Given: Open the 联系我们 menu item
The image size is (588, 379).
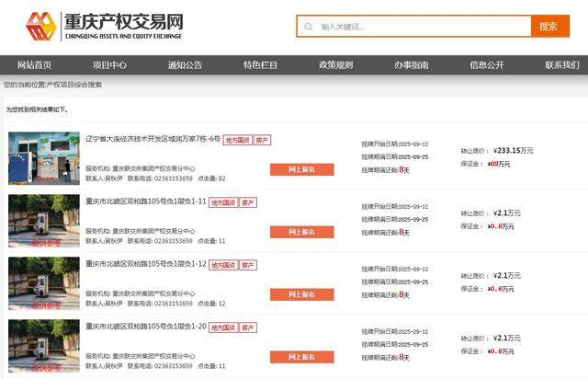Looking at the screenshot, I should pos(561,65).
